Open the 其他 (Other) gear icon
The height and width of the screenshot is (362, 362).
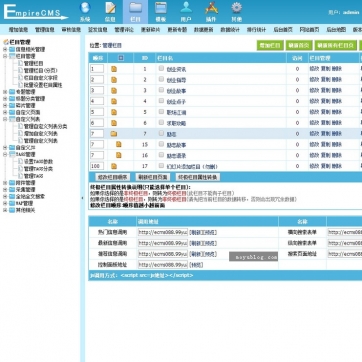point(236,8)
